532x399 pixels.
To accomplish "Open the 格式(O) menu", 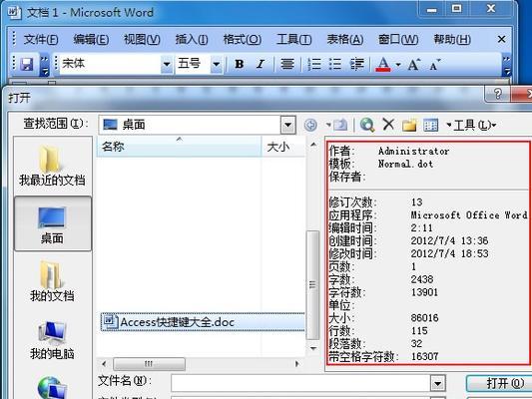I will (x=242, y=39).
